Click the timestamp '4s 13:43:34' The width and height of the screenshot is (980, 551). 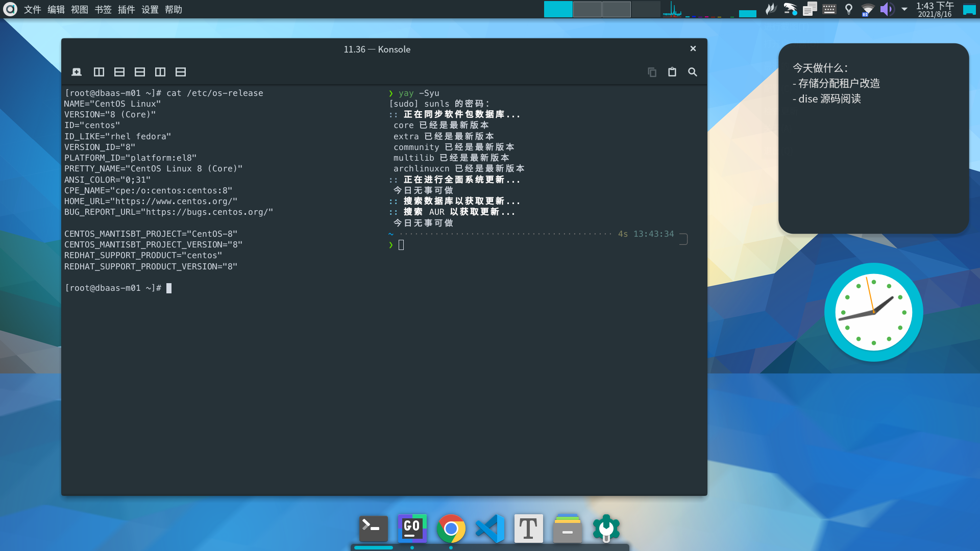tap(646, 234)
